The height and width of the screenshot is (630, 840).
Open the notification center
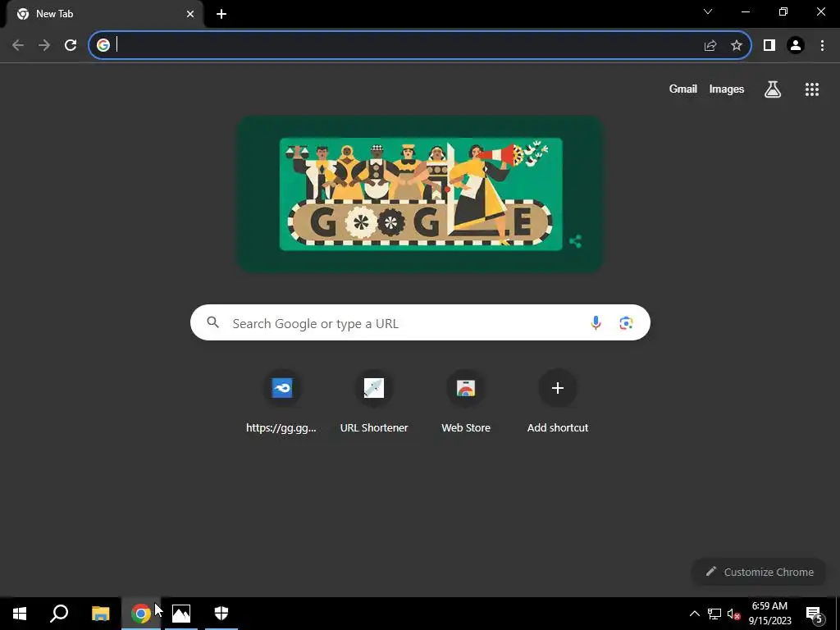[815, 614]
